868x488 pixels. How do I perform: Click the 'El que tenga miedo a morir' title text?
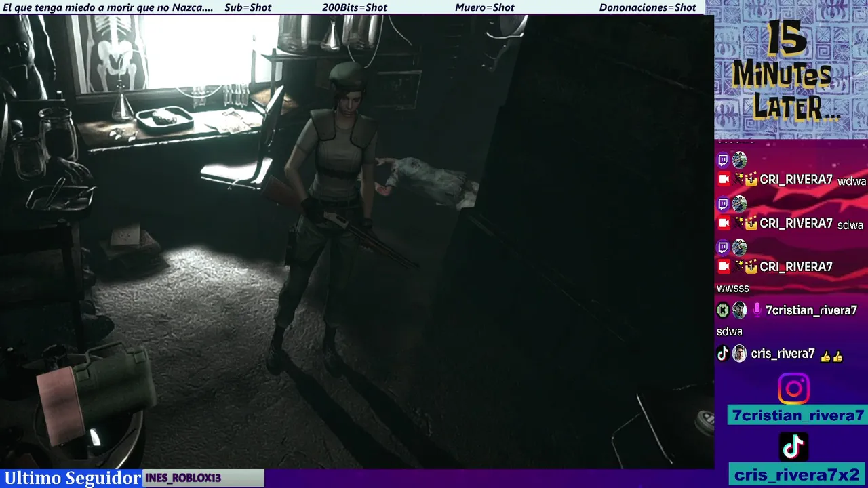108,7
